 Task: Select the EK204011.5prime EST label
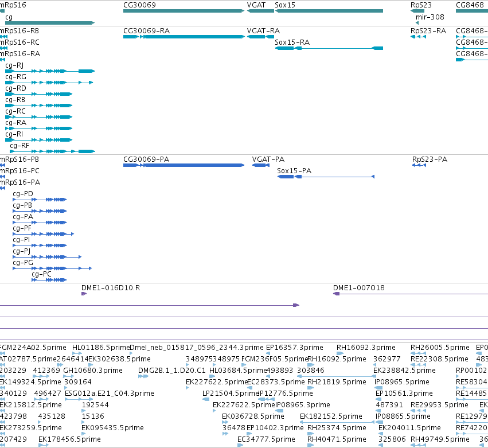coord(409,428)
